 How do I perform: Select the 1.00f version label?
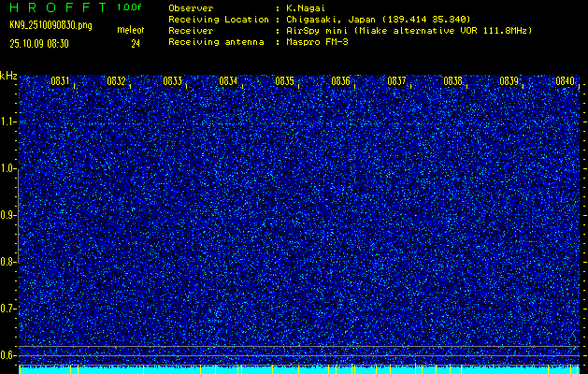[x=130, y=7]
